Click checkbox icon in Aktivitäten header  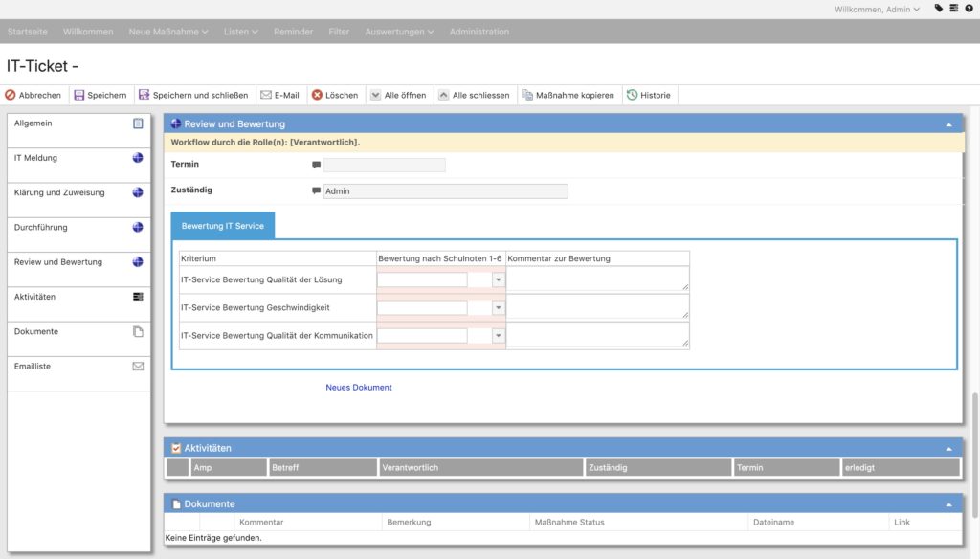176,448
